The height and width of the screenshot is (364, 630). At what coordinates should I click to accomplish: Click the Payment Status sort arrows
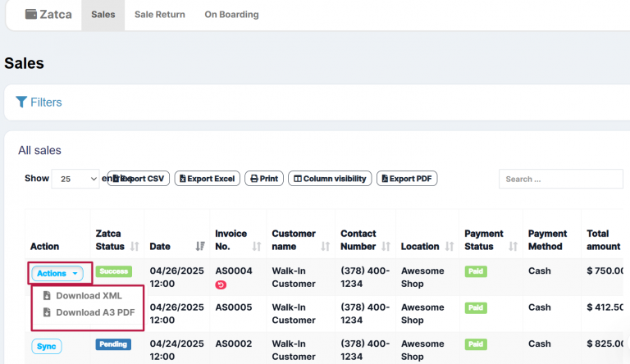point(514,246)
